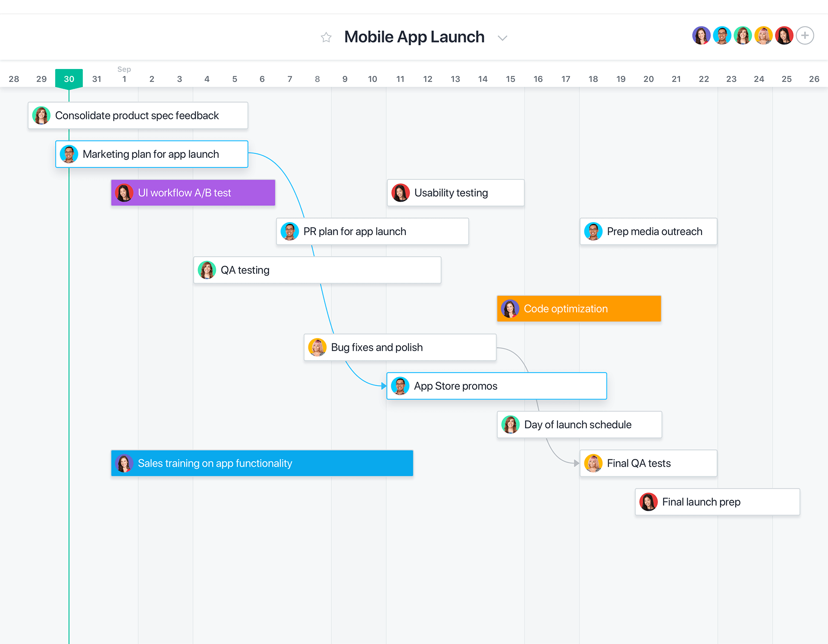Click the assignee avatar on QA testing
This screenshot has height=644, width=828.
[207, 270]
